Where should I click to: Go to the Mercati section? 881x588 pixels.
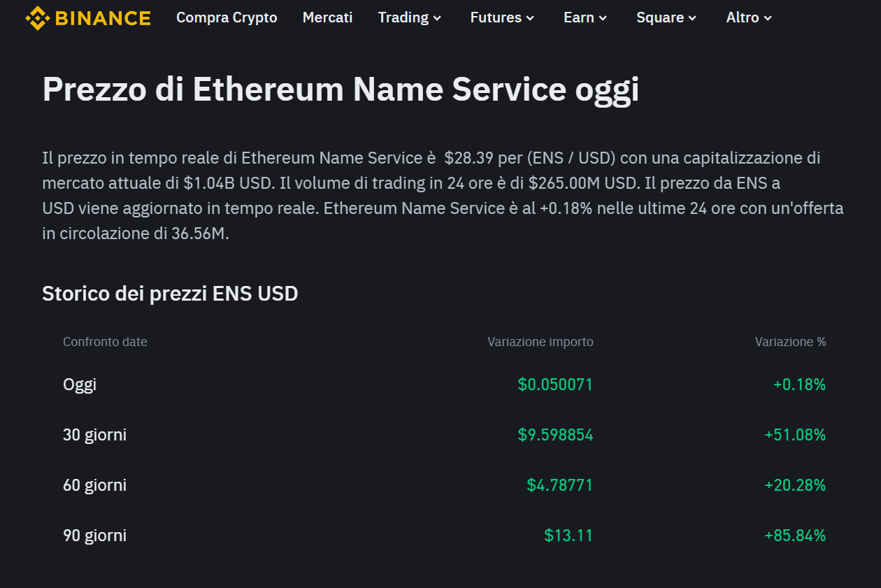[327, 17]
